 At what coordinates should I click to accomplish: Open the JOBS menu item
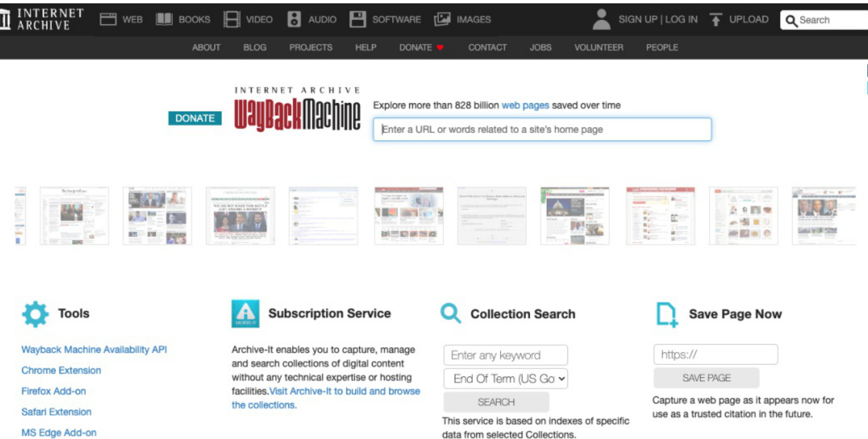pos(540,47)
